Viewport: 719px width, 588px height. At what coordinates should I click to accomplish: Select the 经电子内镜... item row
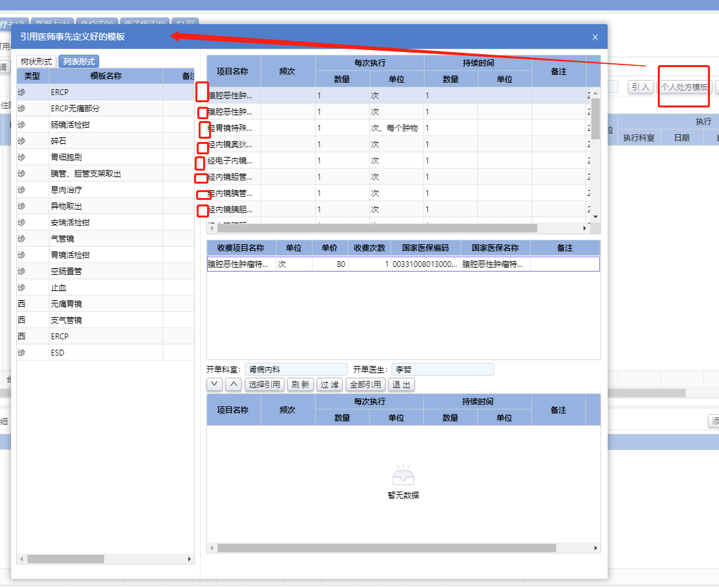(x=397, y=161)
